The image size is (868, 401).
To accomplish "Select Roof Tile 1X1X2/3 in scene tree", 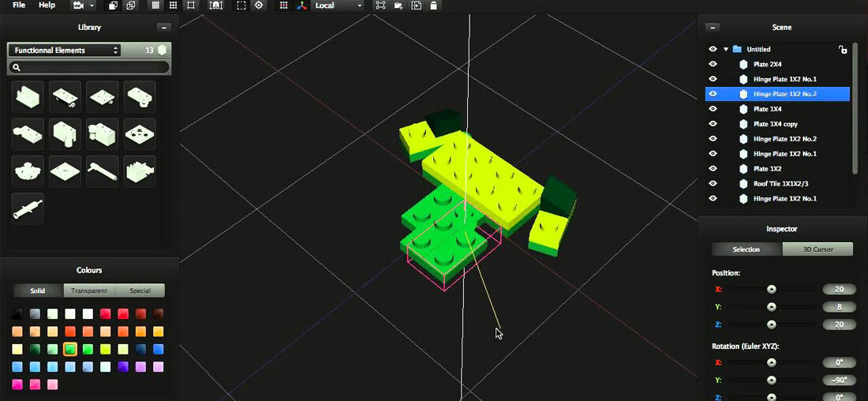I will 777,183.
